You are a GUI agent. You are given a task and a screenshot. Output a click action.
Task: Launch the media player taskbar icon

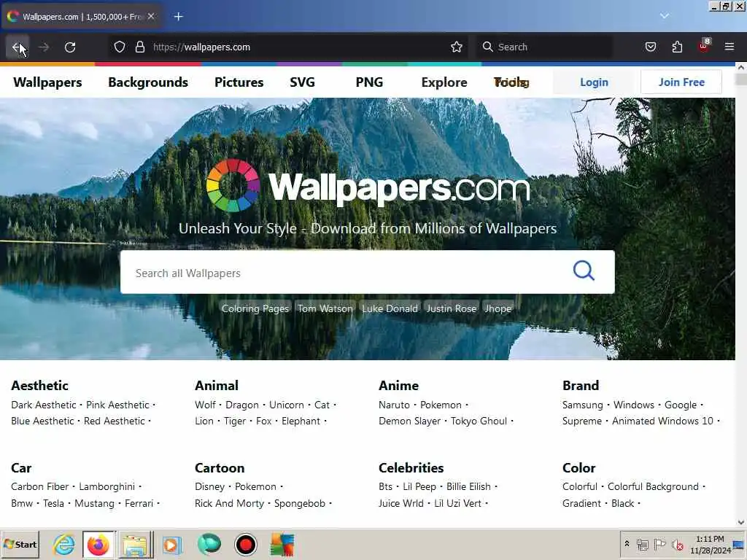172,544
